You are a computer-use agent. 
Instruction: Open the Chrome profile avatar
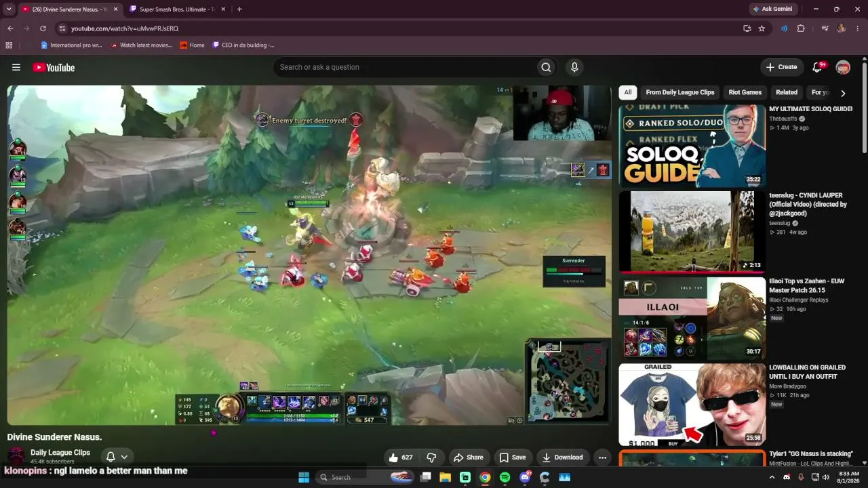coord(841,28)
